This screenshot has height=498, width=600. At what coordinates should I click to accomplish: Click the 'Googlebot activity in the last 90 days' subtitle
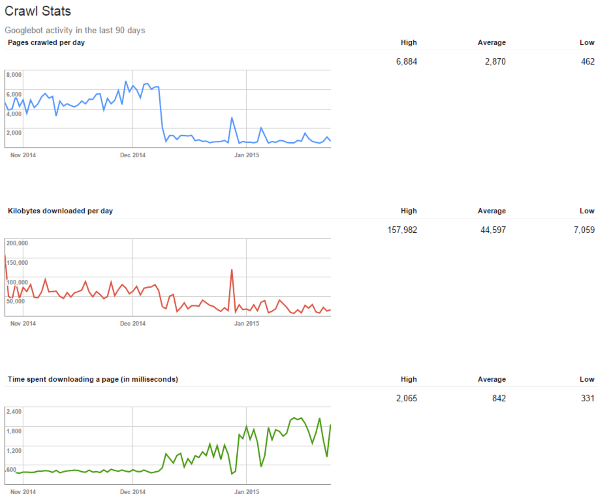click(75, 30)
